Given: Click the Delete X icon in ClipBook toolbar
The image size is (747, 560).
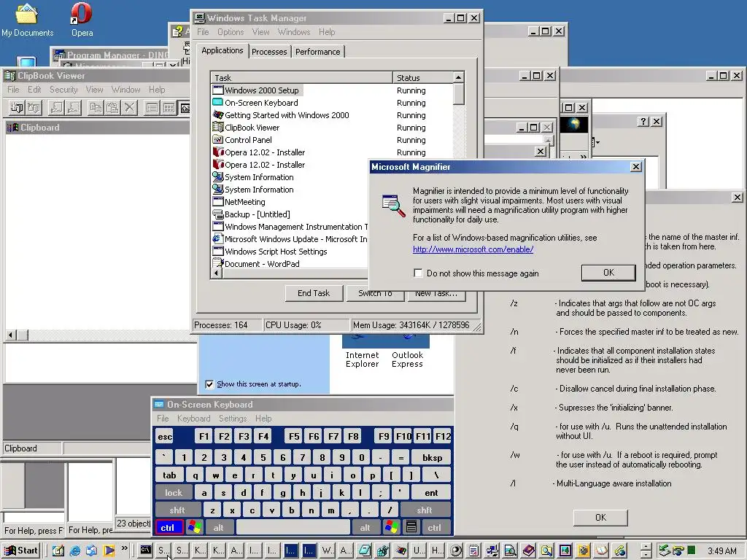Looking at the screenshot, I should click(129, 108).
